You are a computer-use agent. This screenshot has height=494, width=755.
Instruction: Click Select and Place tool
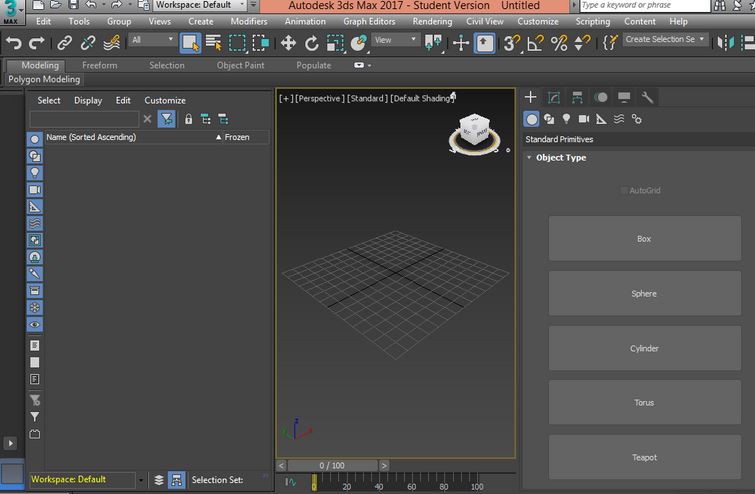tap(359, 43)
